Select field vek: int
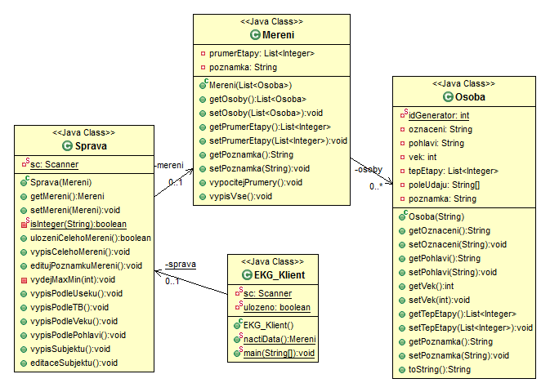550x392 pixels. [x=423, y=157]
